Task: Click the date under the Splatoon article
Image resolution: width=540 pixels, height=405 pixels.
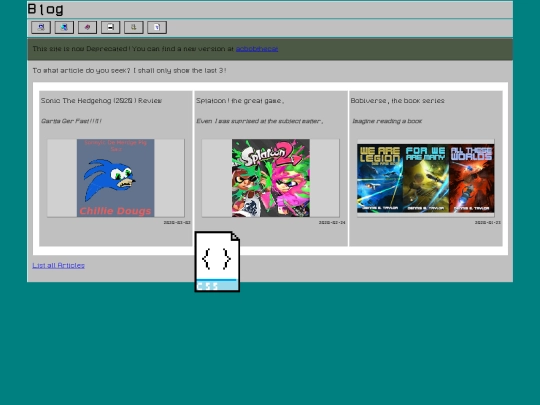Action: [x=332, y=222]
